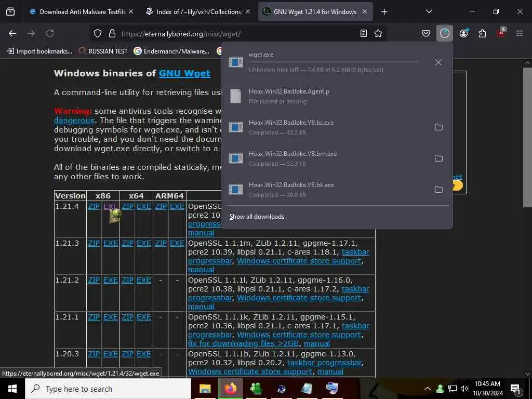532x399 pixels.
Task: Download version 1.21.4 ARM64 ZIP
Action: (161, 206)
